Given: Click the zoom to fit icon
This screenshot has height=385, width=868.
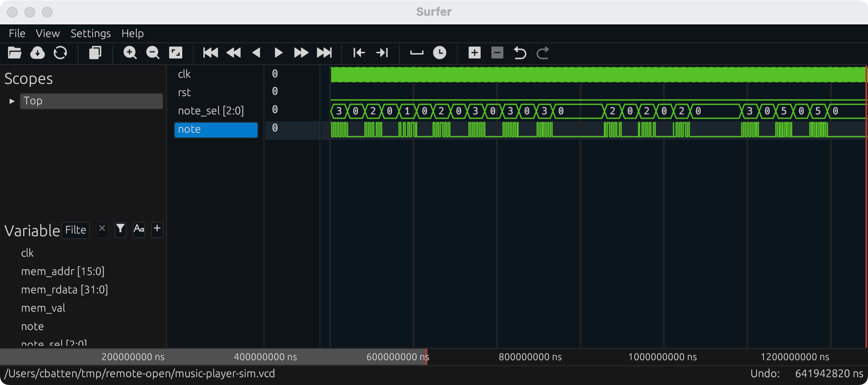Looking at the screenshot, I should click(x=176, y=53).
